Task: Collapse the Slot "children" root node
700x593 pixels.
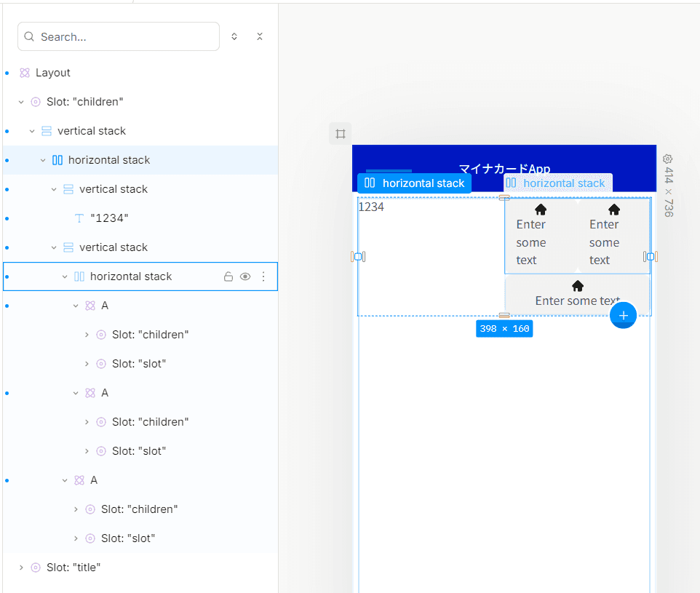Action: tap(21, 102)
